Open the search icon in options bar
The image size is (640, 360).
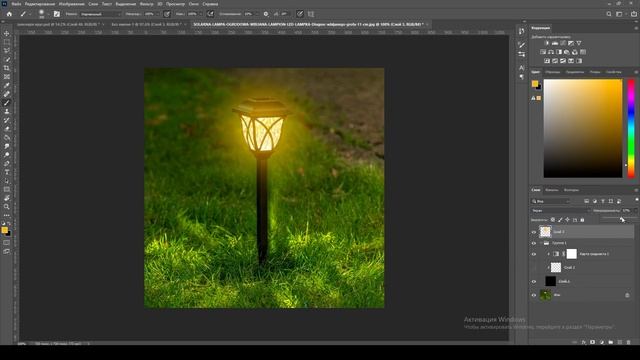point(609,14)
